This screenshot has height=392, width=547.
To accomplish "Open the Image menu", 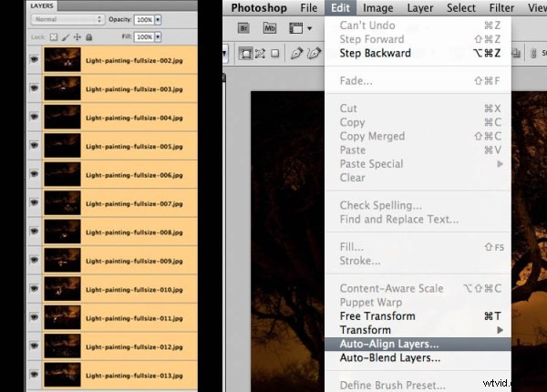I will [378, 8].
